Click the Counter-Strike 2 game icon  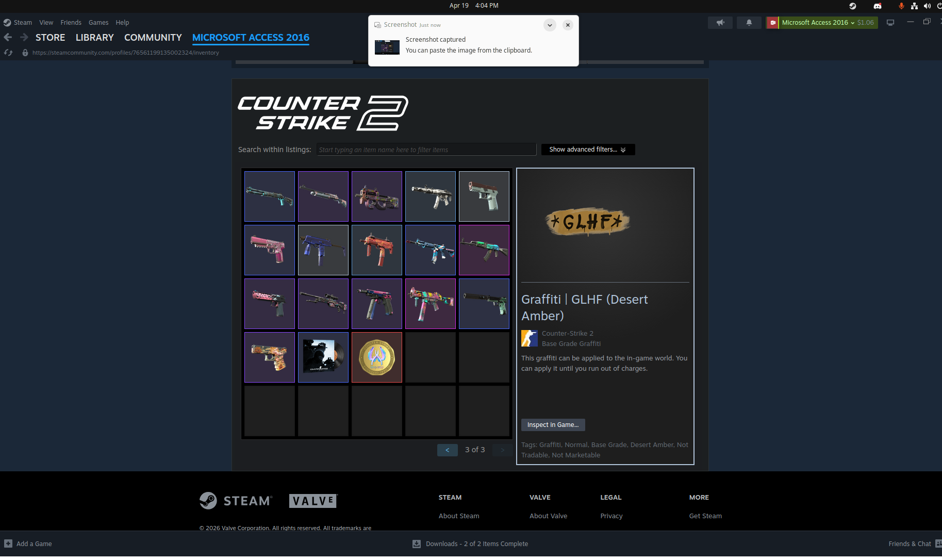(530, 338)
